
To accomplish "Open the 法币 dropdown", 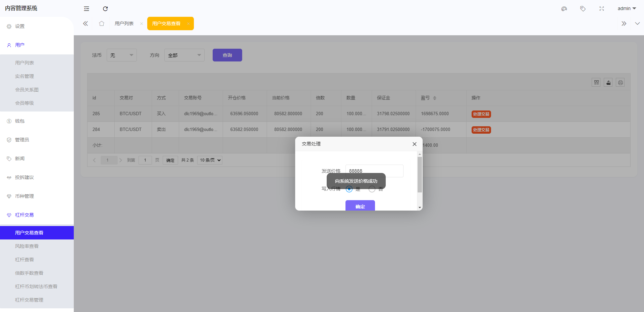I will tap(121, 55).
